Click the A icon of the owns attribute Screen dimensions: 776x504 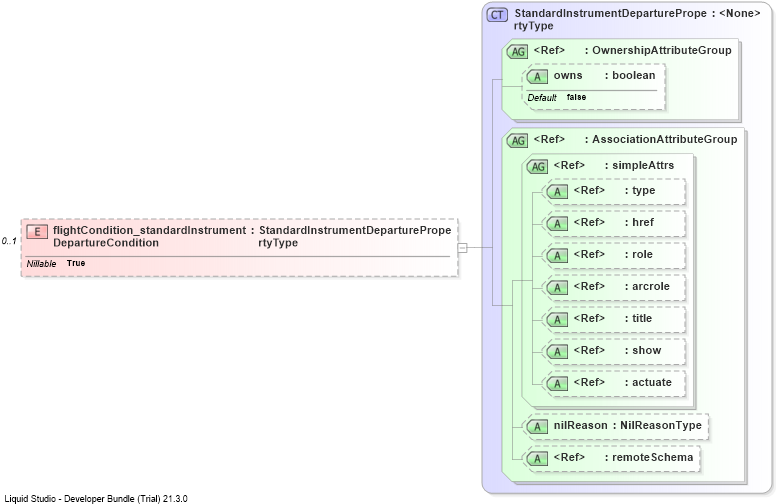537,77
